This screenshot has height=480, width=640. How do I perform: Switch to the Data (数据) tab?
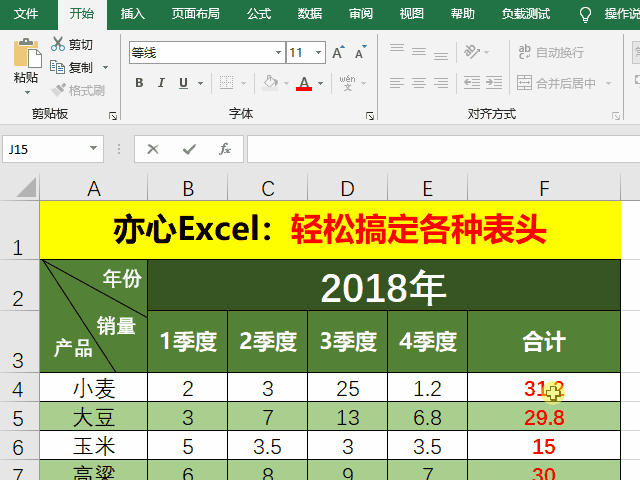pos(310,14)
